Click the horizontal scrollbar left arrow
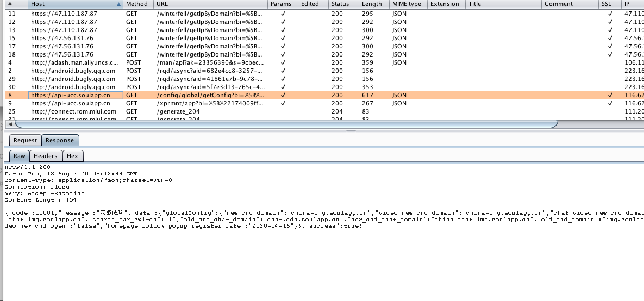This screenshot has height=301, width=644. coord(9,124)
